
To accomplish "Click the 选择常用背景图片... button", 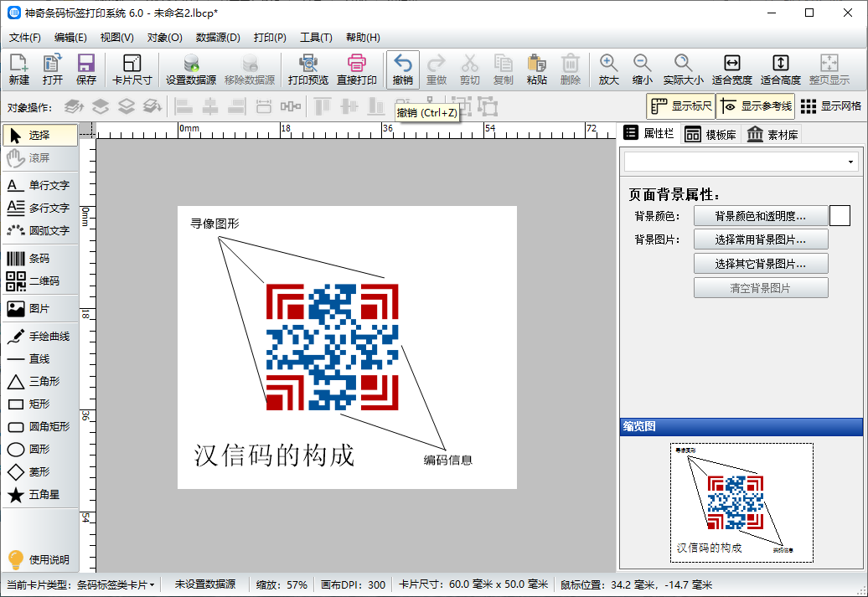I will 761,239.
